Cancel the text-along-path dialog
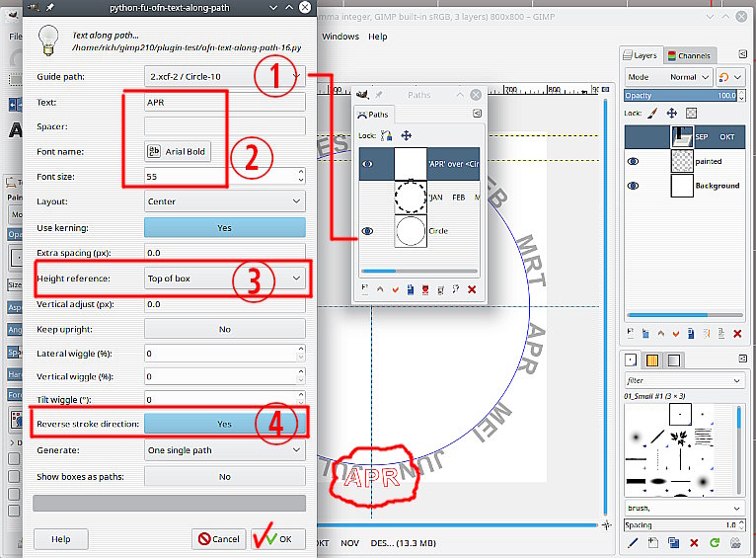This screenshot has height=558, width=756. (219, 538)
